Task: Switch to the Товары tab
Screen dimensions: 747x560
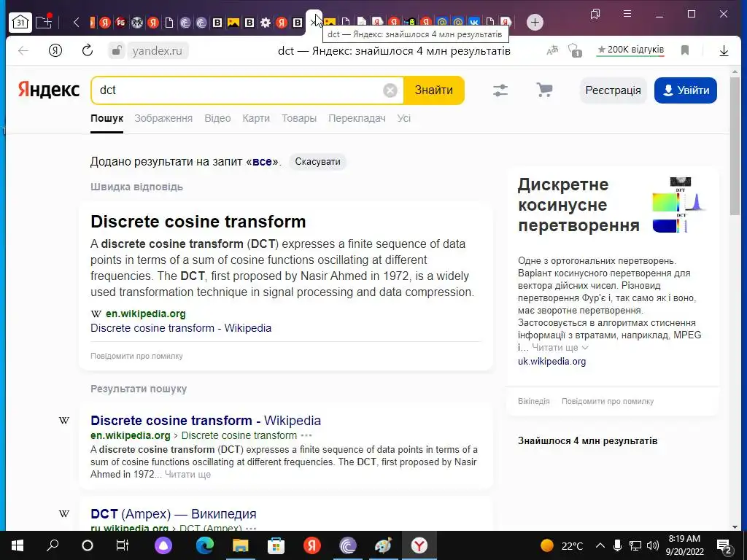Action: click(299, 118)
